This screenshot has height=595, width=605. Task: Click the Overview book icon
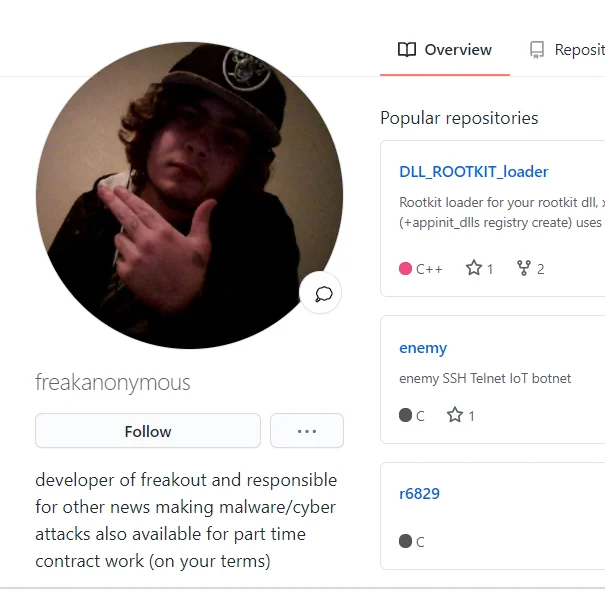(407, 50)
